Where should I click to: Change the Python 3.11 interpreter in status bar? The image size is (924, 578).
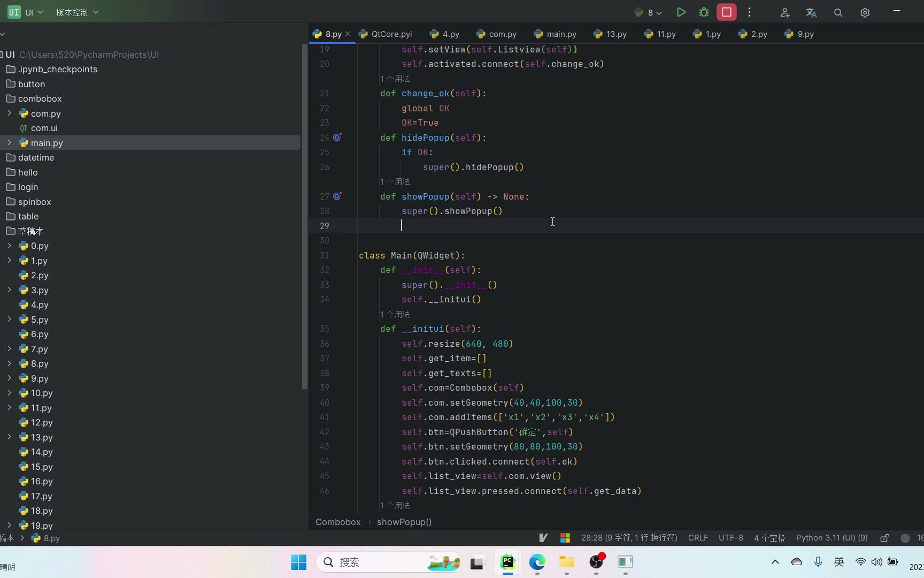point(831,537)
